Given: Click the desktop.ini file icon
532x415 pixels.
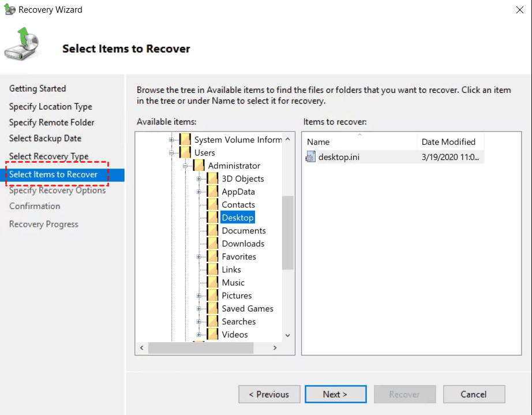Looking at the screenshot, I should click(310, 156).
